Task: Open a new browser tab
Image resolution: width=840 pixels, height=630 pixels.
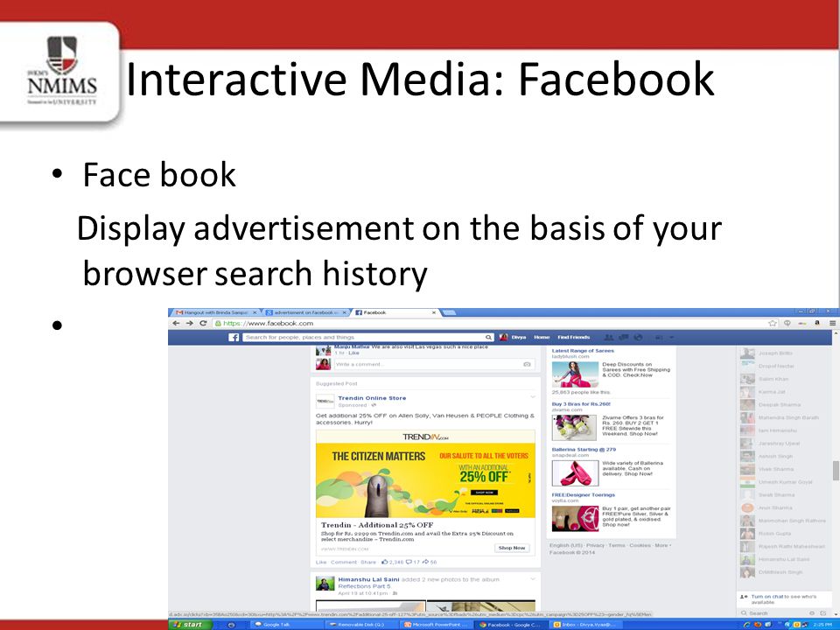Action: coord(449,312)
